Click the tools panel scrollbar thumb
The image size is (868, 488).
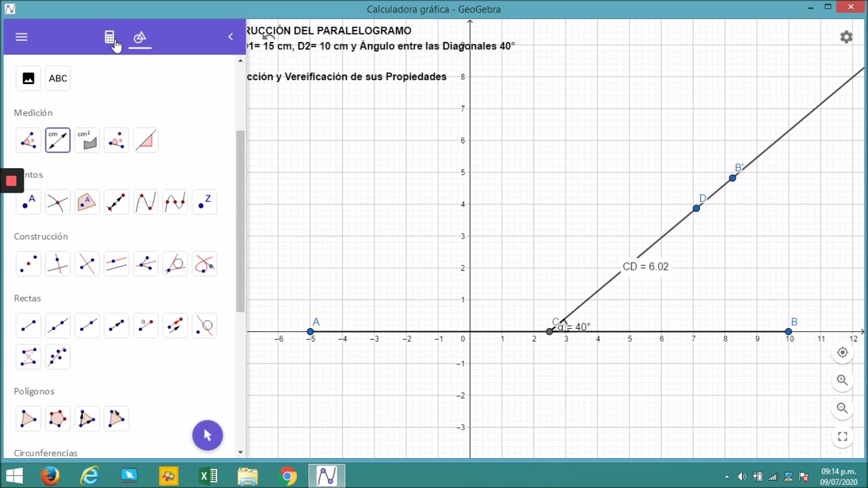240,220
